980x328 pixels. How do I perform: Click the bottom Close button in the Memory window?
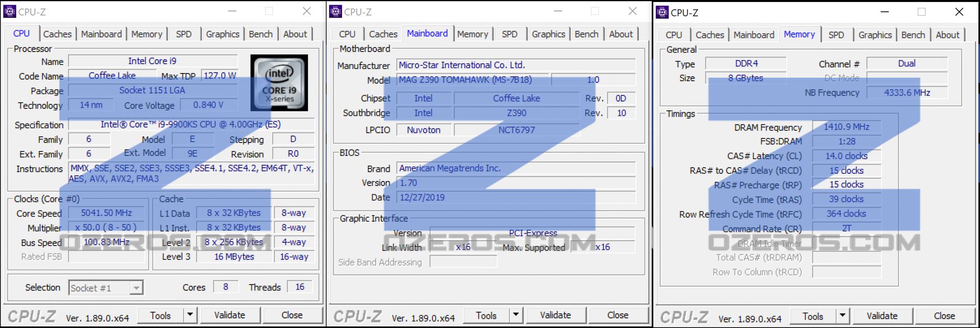pyautogui.click(x=945, y=316)
